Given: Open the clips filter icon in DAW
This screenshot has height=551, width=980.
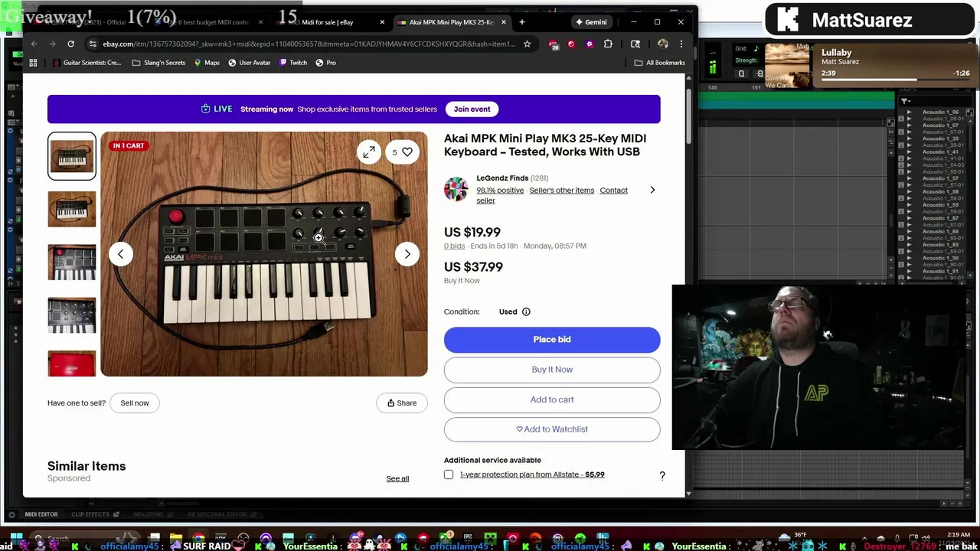Looking at the screenshot, I should (904, 101).
